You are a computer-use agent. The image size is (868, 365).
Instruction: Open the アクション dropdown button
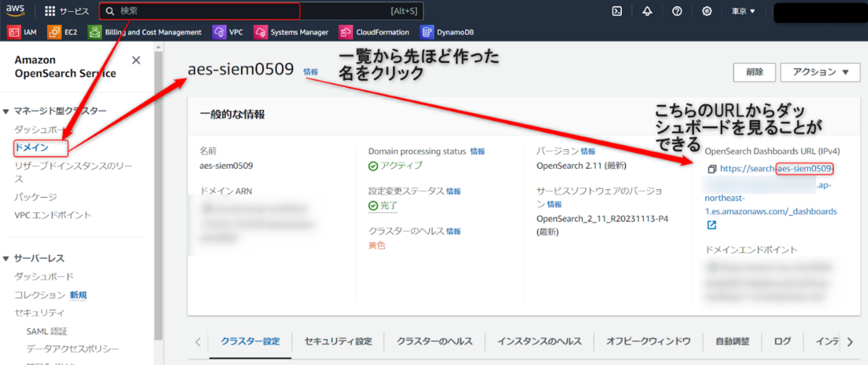(821, 72)
